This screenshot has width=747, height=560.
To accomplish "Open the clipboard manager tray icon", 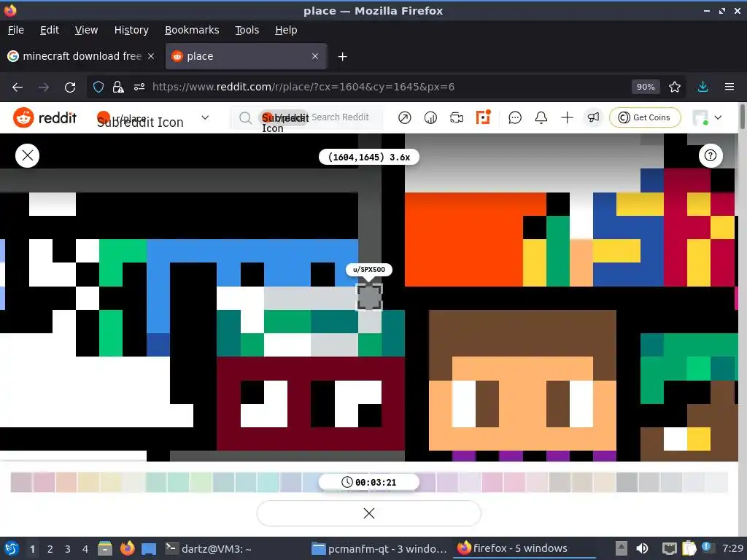I will 689,548.
